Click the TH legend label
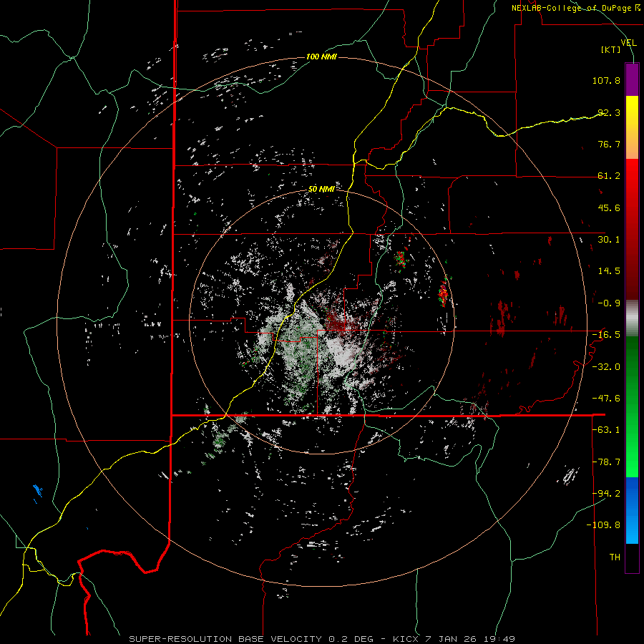 click(x=615, y=557)
